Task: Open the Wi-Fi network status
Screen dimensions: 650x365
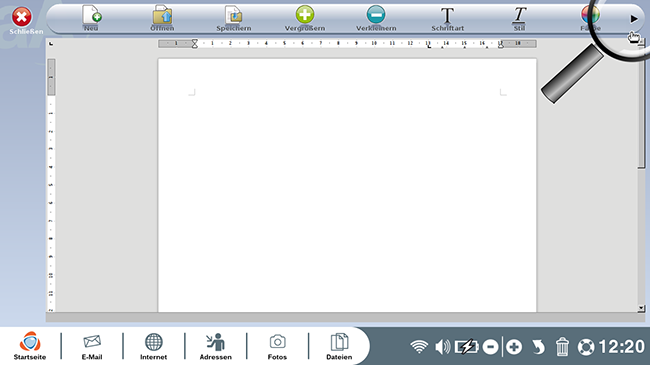Action: click(x=419, y=347)
